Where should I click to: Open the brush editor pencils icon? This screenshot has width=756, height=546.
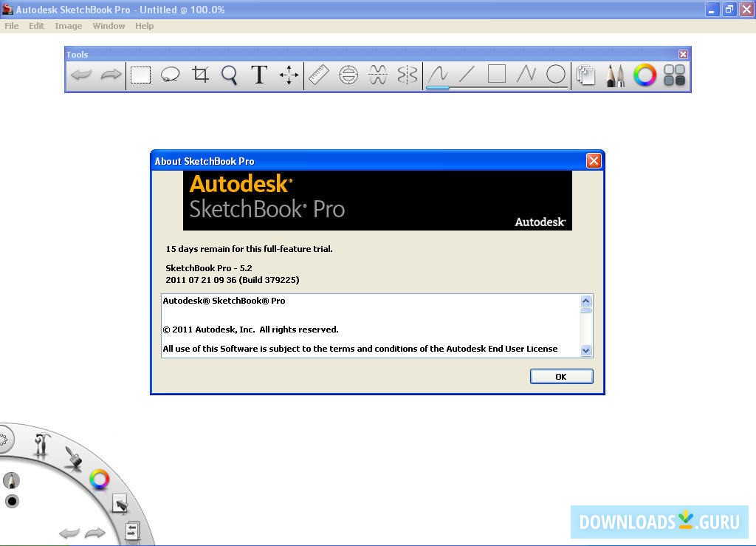coord(615,75)
